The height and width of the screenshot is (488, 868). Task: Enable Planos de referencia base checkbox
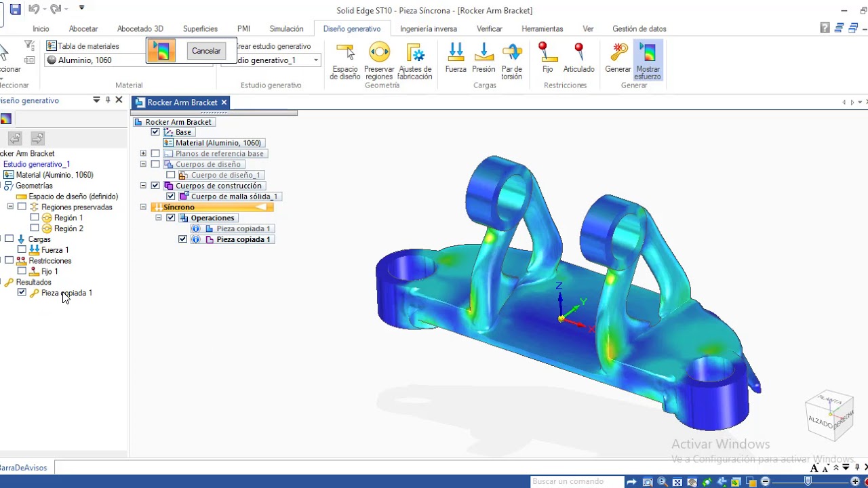[155, 154]
